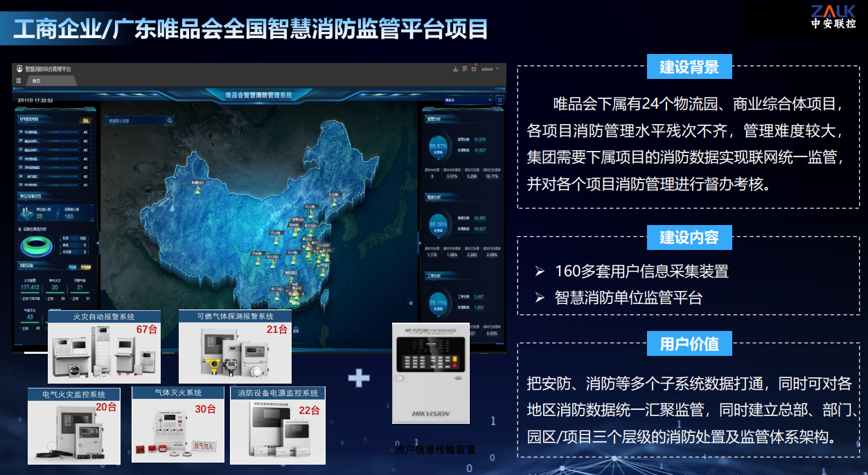The height and width of the screenshot is (475, 868).
Task: Click the 99.97% alarm handling rate gauge
Action: point(438,146)
